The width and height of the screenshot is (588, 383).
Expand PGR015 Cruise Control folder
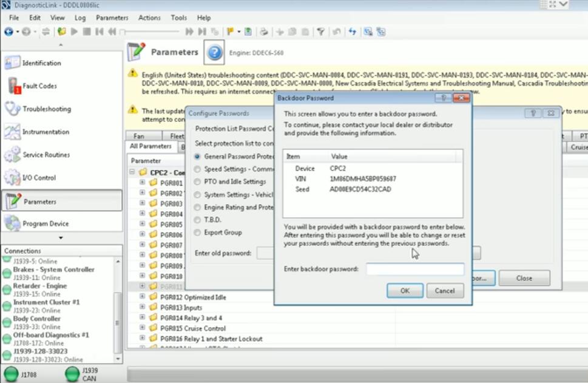pos(143,328)
